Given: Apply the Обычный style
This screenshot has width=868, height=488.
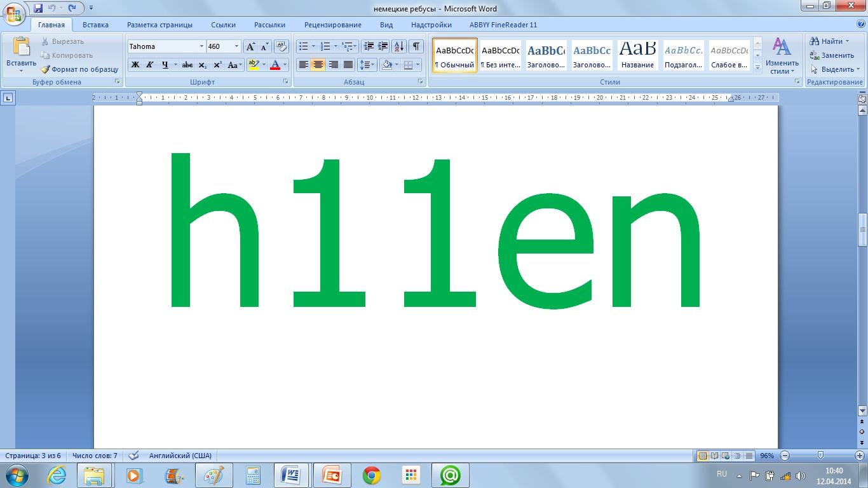Looking at the screenshot, I should (455, 56).
